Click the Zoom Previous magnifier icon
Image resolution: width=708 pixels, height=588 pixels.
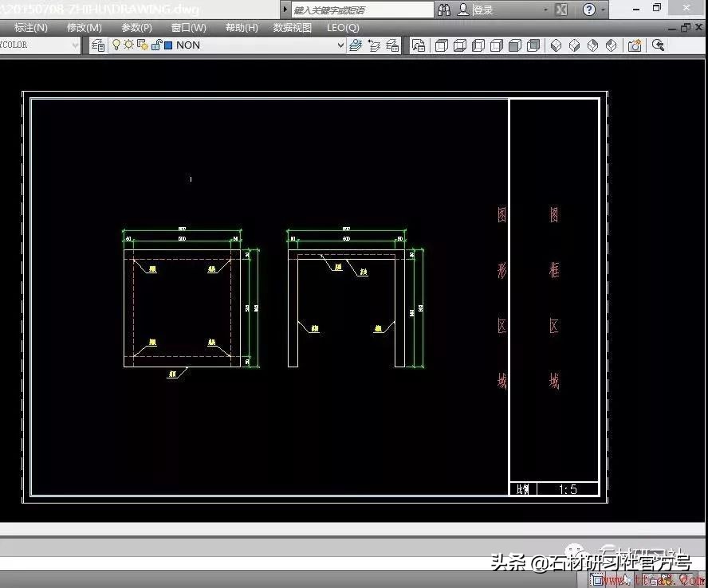click(x=658, y=45)
